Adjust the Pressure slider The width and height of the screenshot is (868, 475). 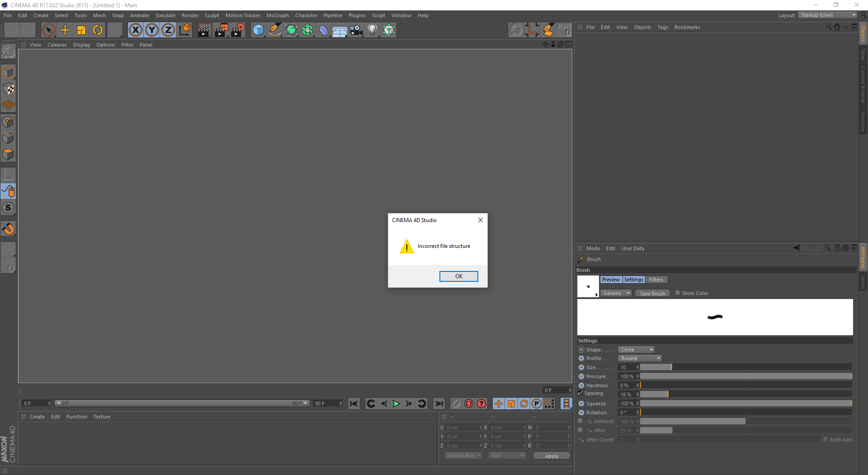[x=746, y=376]
